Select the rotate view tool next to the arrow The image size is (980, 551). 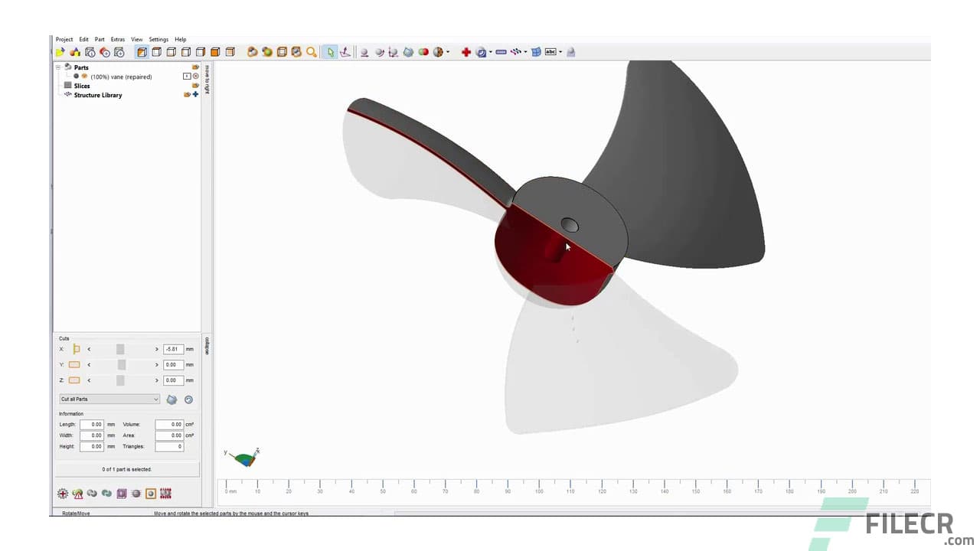345,52
